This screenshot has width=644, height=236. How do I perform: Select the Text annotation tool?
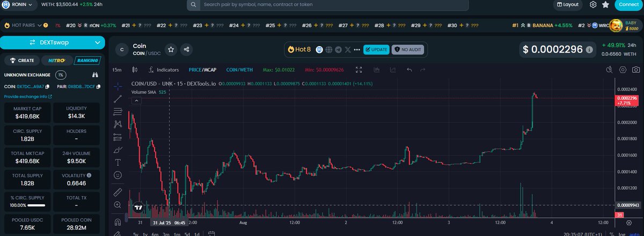coord(118,162)
